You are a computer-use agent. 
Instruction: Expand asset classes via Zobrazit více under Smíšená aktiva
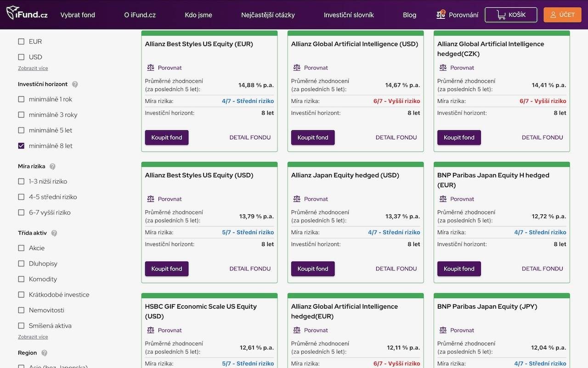(x=33, y=337)
